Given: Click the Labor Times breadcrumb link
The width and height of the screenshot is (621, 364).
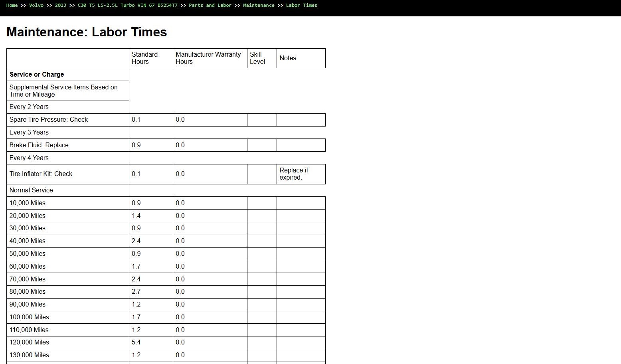Looking at the screenshot, I should pyautogui.click(x=302, y=5).
